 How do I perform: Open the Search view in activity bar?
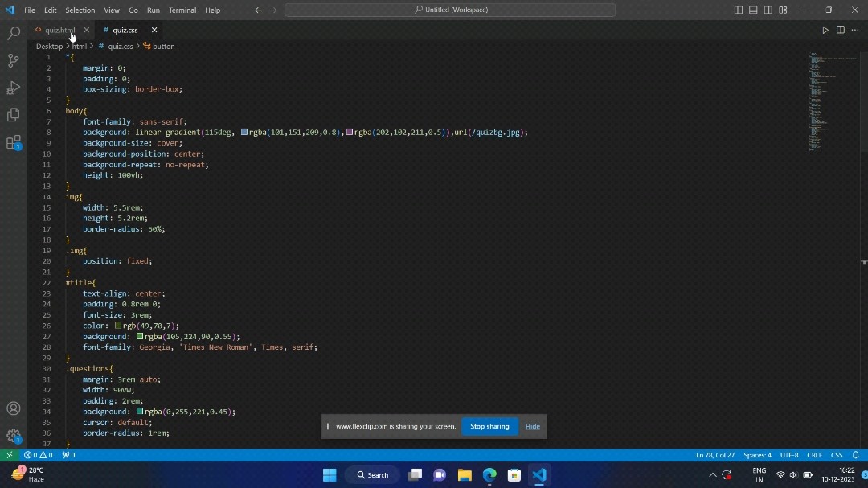(14, 34)
